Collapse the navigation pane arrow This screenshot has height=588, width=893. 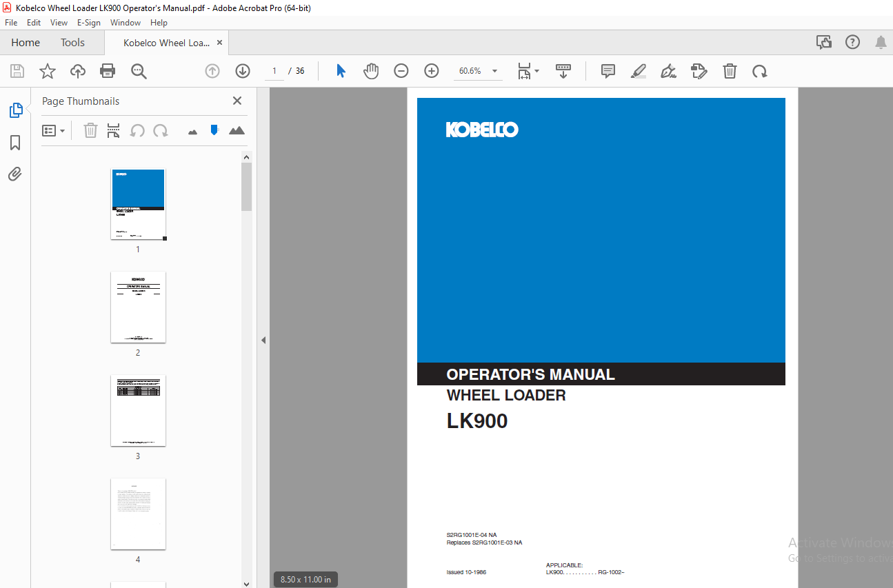point(263,340)
